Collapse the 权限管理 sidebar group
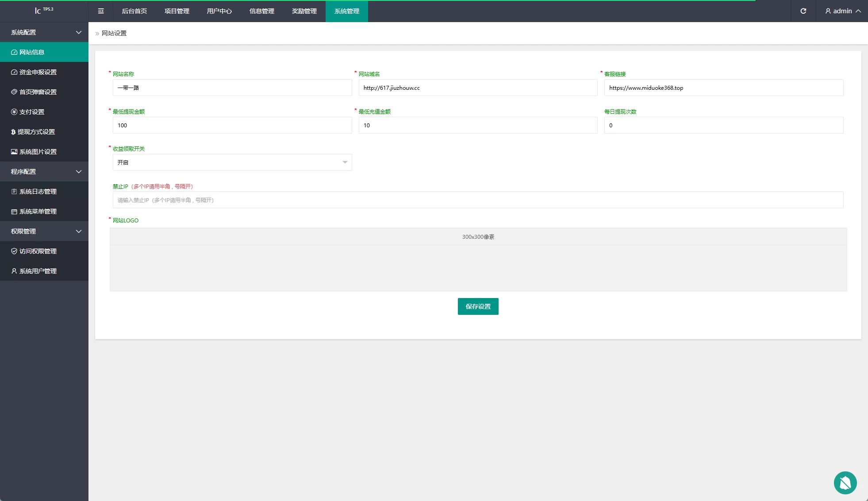The width and height of the screenshot is (868, 501). [x=44, y=231]
